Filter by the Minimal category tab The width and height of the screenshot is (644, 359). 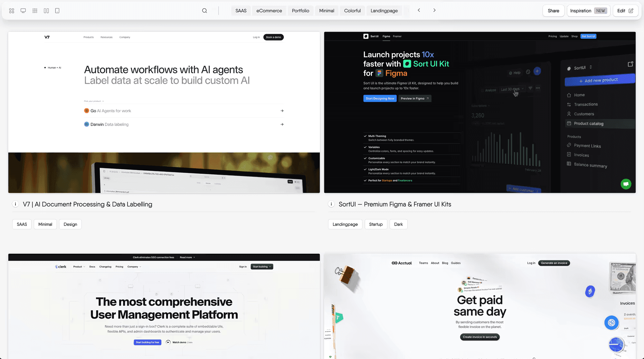point(327,11)
